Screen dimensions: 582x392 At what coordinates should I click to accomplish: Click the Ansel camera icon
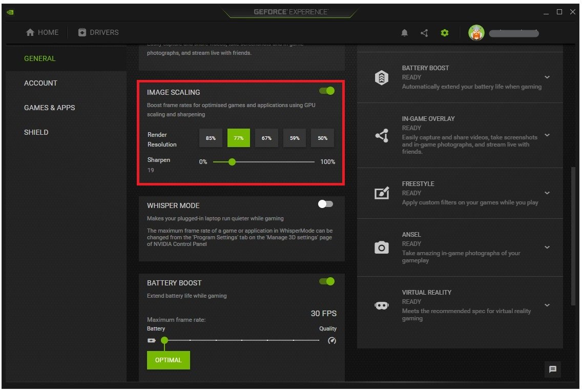coord(381,248)
